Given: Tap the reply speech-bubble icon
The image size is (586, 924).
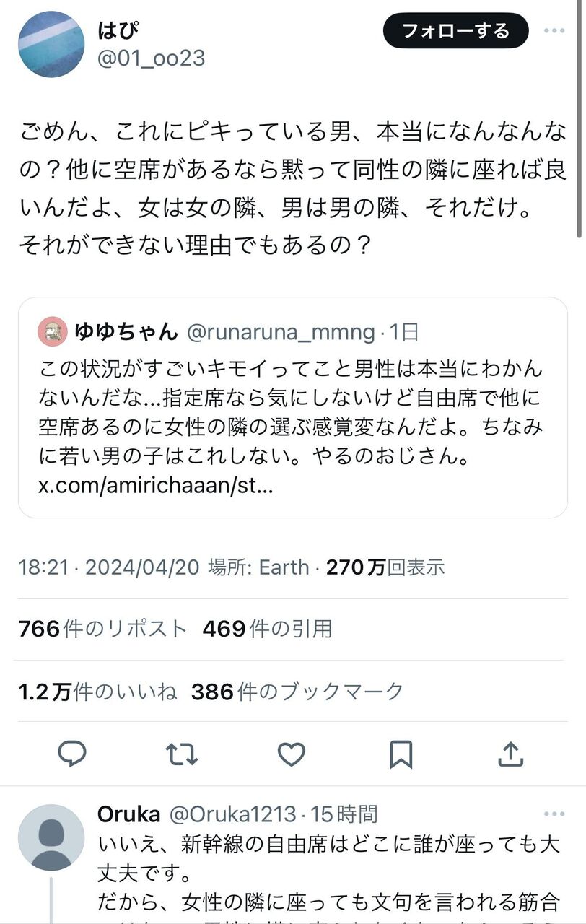Looking at the screenshot, I should (x=72, y=754).
